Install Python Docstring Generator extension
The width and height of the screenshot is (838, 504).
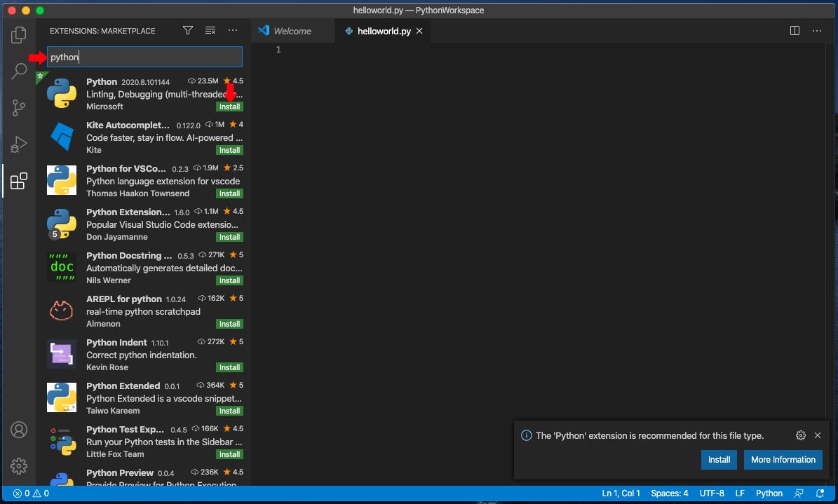coord(230,280)
